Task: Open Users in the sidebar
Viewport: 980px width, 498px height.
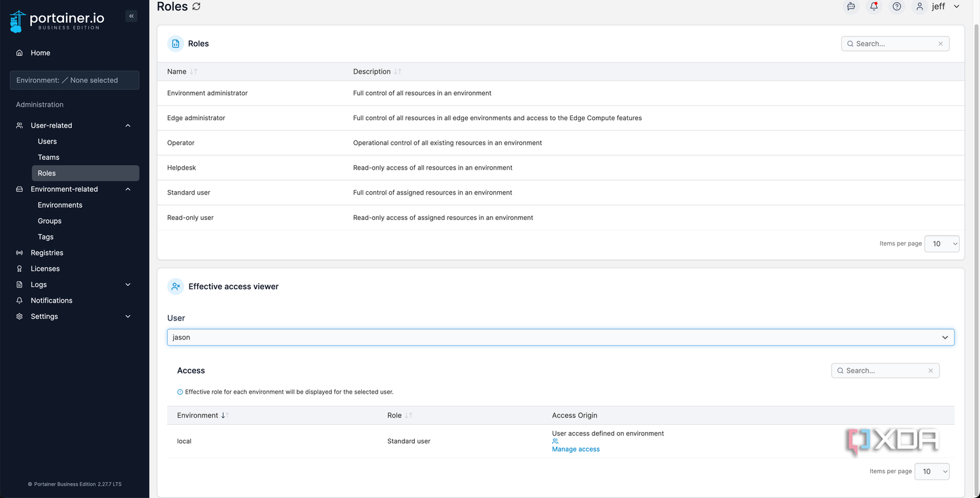Action: coord(47,142)
